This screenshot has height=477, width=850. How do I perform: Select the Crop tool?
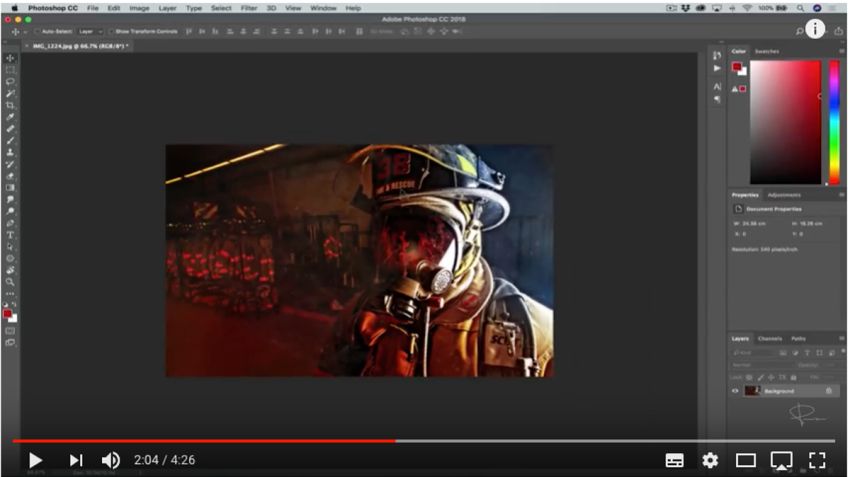click(10, 105)
